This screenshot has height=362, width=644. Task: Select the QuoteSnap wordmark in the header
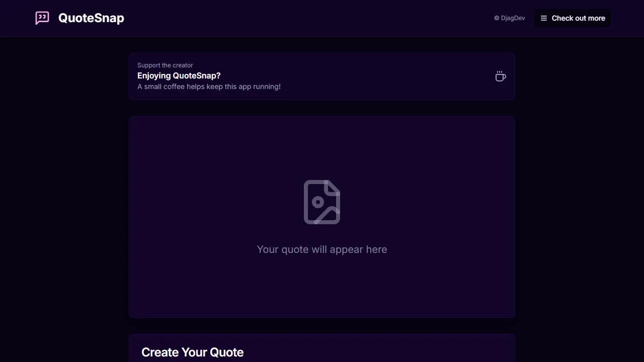pos(91,18)
